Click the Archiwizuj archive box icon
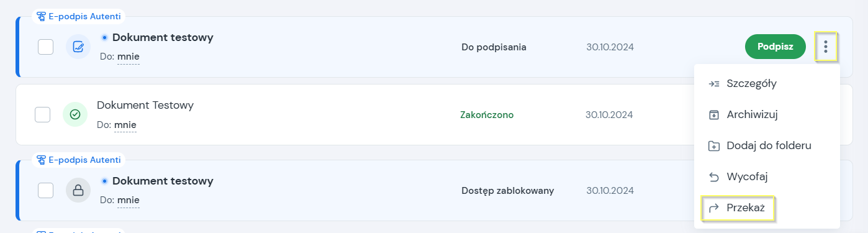Image resolution: width=868 pixels, height=233 pixels. (x=714, y=115)
